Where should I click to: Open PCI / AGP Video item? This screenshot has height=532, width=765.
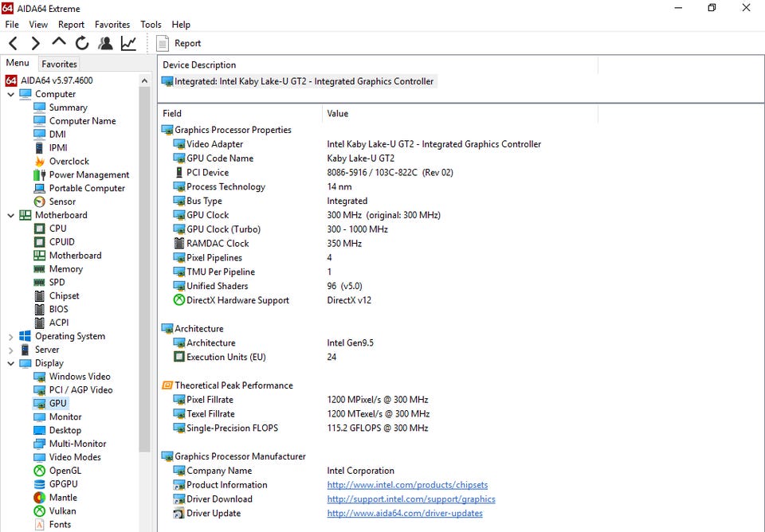pyautogui.click(x=73, y=390)
